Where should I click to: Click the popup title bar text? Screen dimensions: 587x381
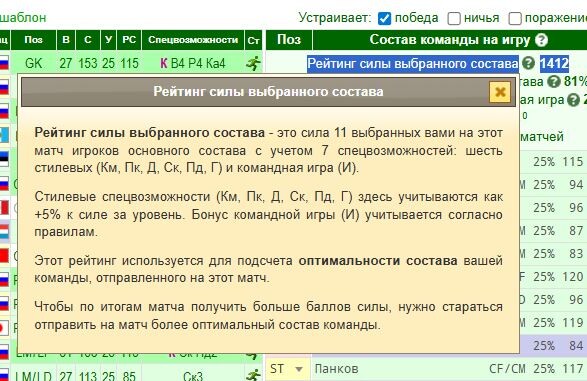[x=268, y=92]
